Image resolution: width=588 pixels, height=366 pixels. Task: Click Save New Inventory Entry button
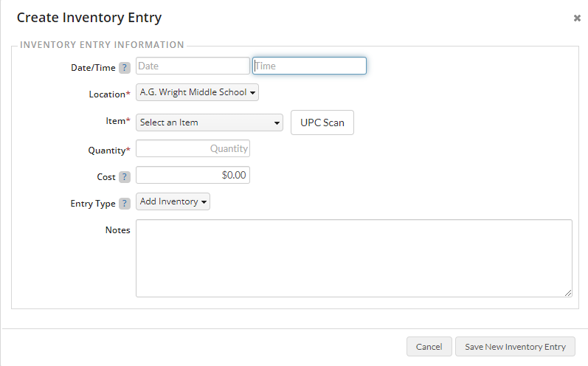click(x=515, y=347)
